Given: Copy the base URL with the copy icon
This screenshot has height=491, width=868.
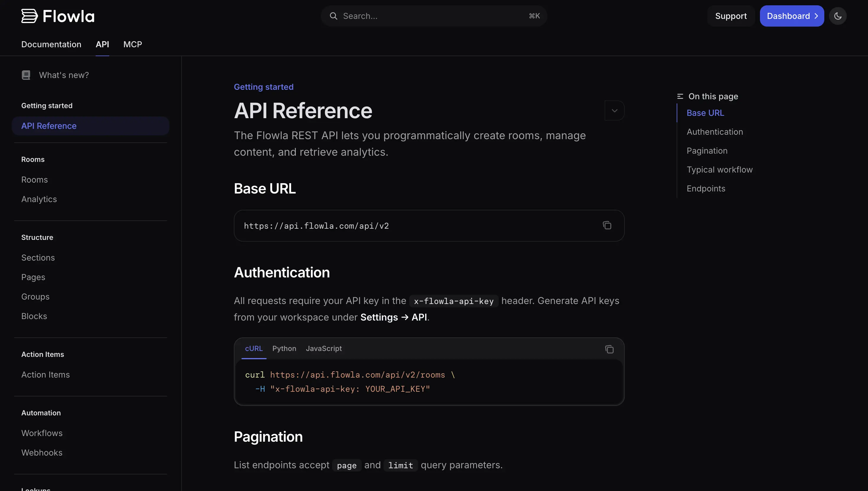Looking at the screenshot, I should 607,225.
